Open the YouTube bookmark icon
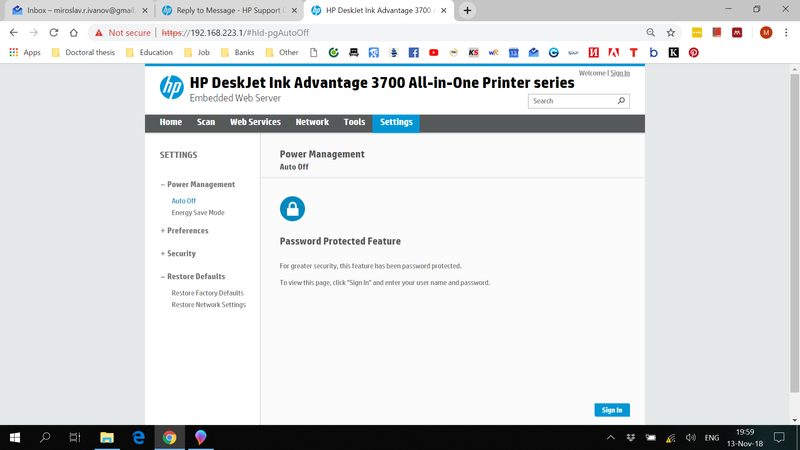The width and height of the screenshot is (800, 450). tap(433, 52)
